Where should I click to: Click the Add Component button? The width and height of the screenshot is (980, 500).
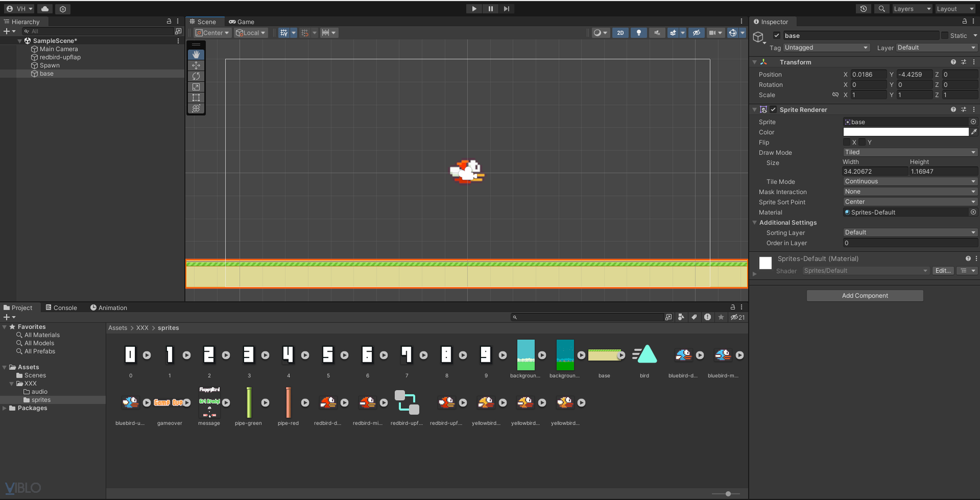(x=865, y=296)
